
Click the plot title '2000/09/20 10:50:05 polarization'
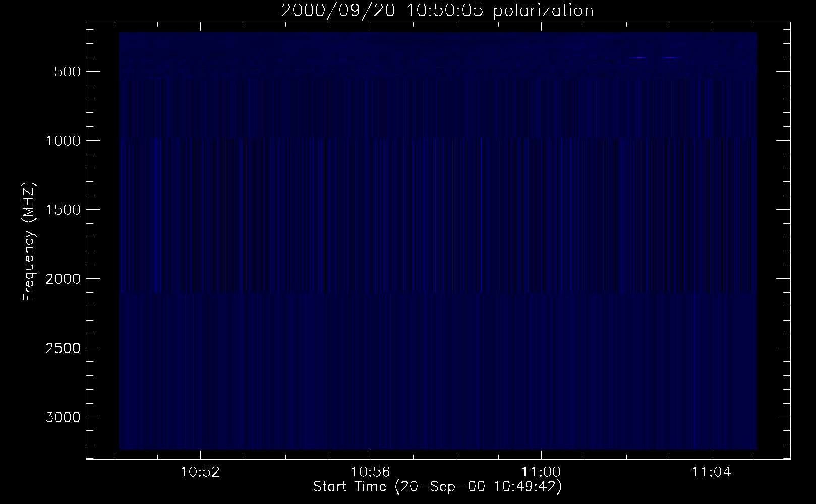pos(437,10)
